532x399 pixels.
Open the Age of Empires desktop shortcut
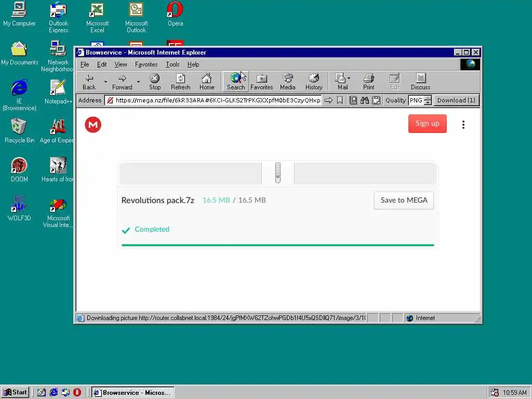[57, 130]
